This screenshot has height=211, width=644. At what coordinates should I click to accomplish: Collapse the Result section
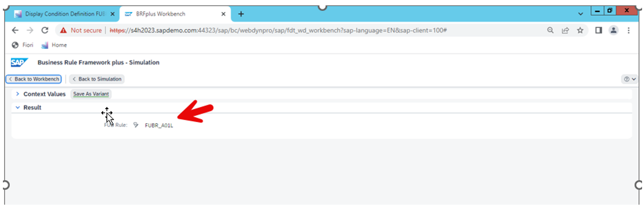(x=18, y=108)
